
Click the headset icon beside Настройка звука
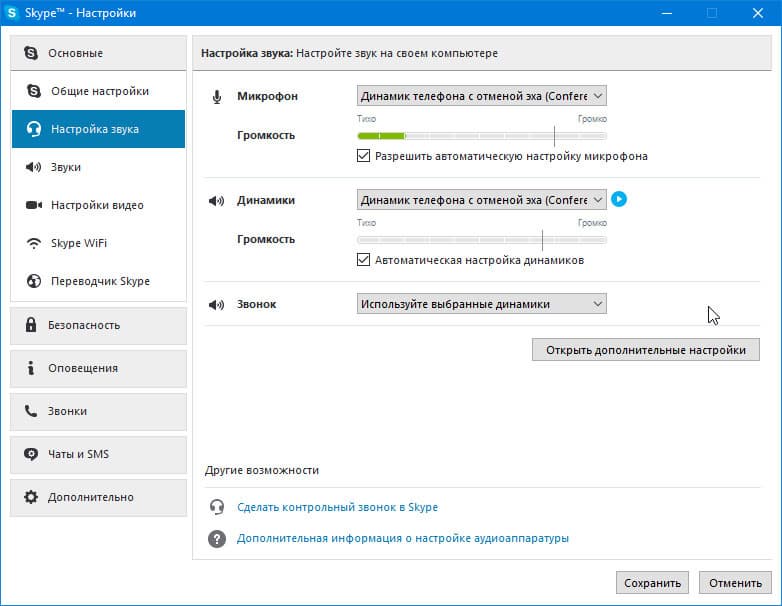tap(33, 129)
